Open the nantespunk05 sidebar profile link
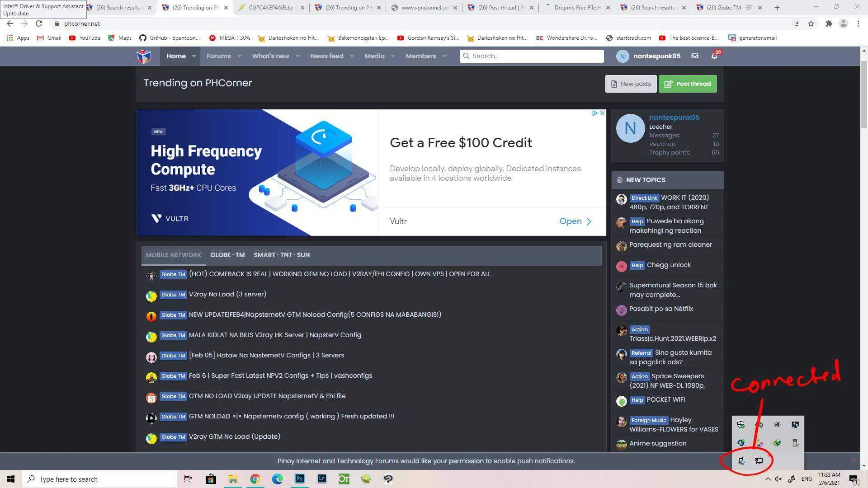 pos(674,117)
